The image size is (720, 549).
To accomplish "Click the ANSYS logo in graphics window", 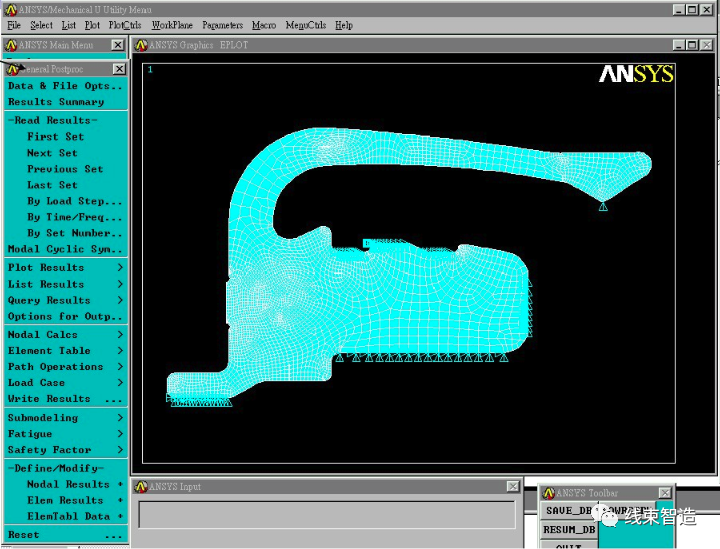I will pyautogui.click(x=636, y=75).
